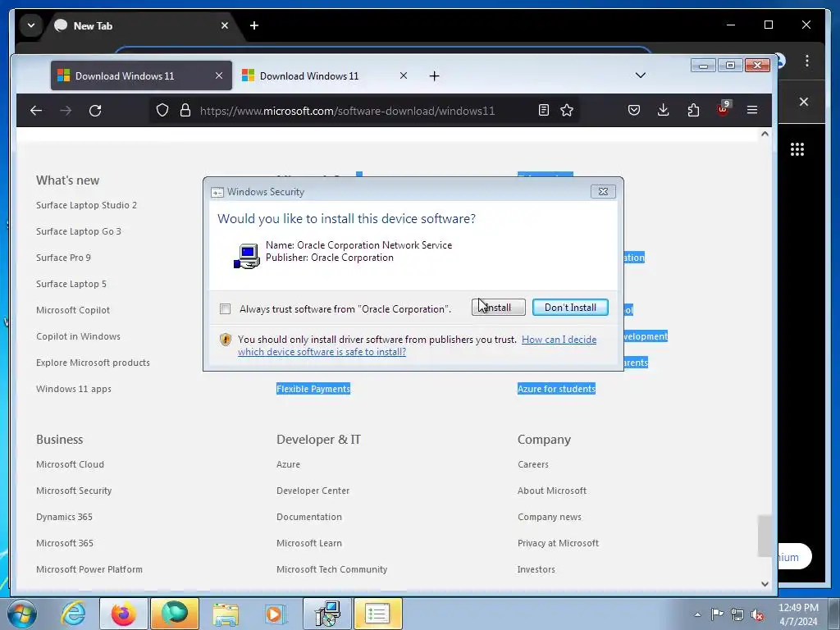
Task: Open the Pocket save icon
Action: point(634,111)
